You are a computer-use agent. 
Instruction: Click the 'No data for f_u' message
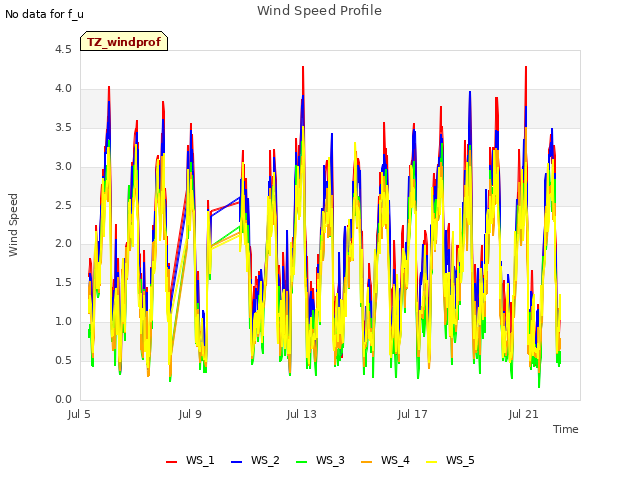[x=44, y=14]
